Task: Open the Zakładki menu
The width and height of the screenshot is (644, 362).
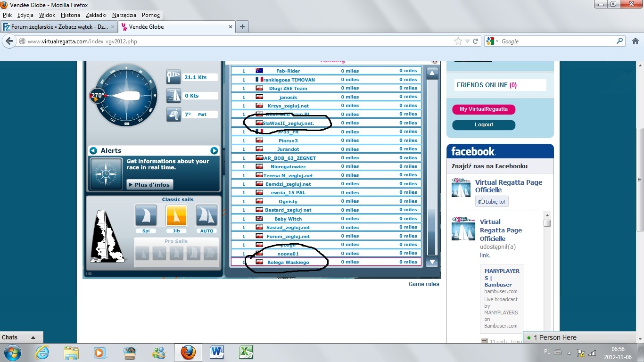Action: (x=96, y=15)
